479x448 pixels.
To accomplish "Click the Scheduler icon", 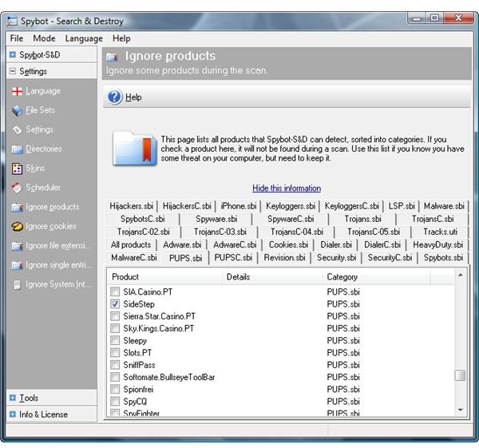I will click(17, 188).
